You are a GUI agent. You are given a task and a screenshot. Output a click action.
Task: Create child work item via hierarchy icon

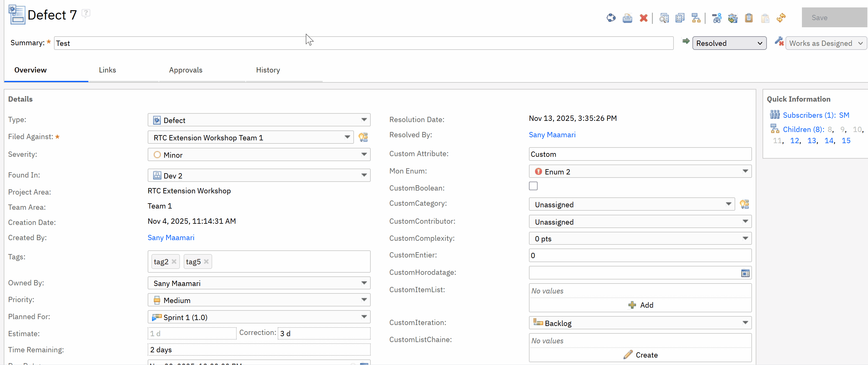[696, 18]
